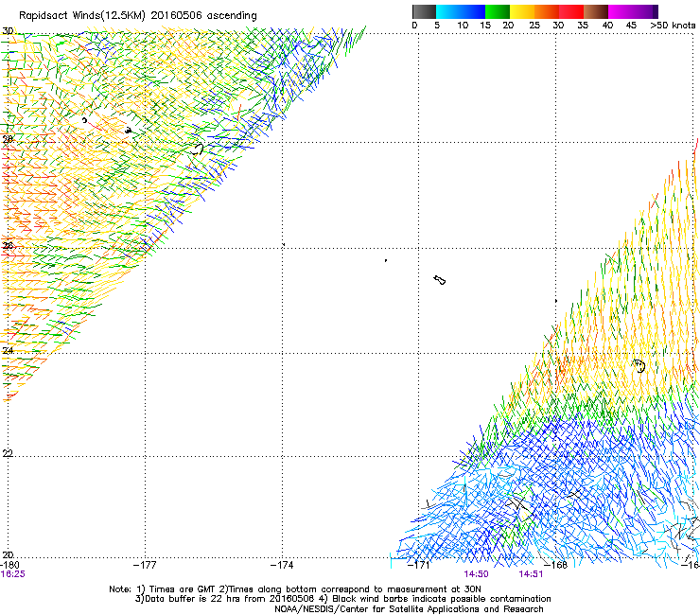
Task: Click the island outline just below the 28N line
Action: coord(198,149)
